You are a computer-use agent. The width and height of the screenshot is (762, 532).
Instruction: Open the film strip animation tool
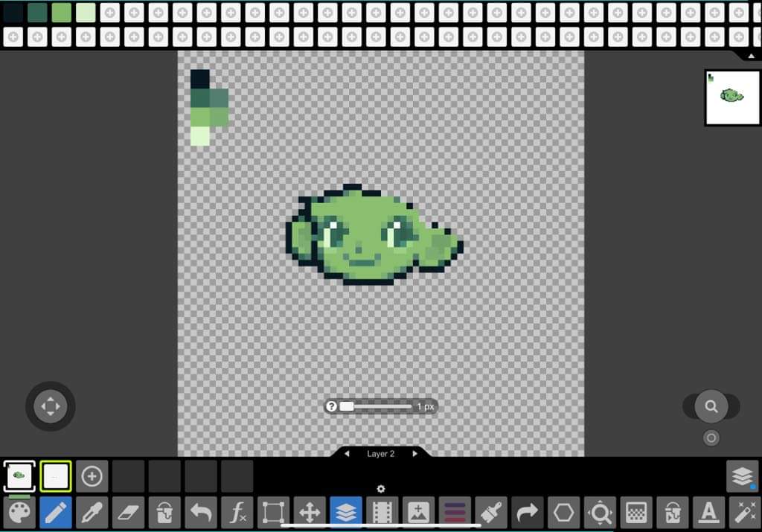(382, 512)
